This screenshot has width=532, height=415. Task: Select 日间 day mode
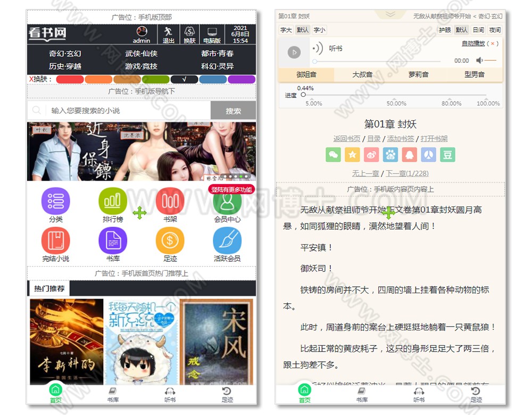[x=478, y=30]
